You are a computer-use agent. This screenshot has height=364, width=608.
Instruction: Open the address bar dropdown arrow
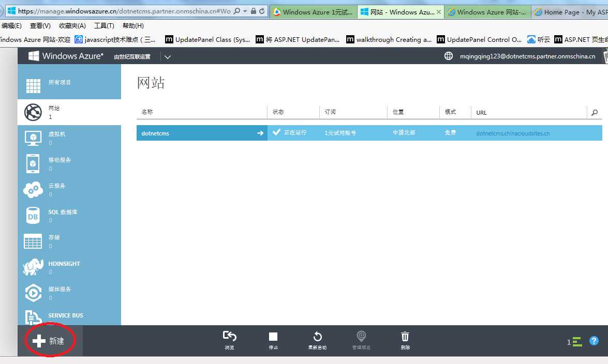point(245,11)
